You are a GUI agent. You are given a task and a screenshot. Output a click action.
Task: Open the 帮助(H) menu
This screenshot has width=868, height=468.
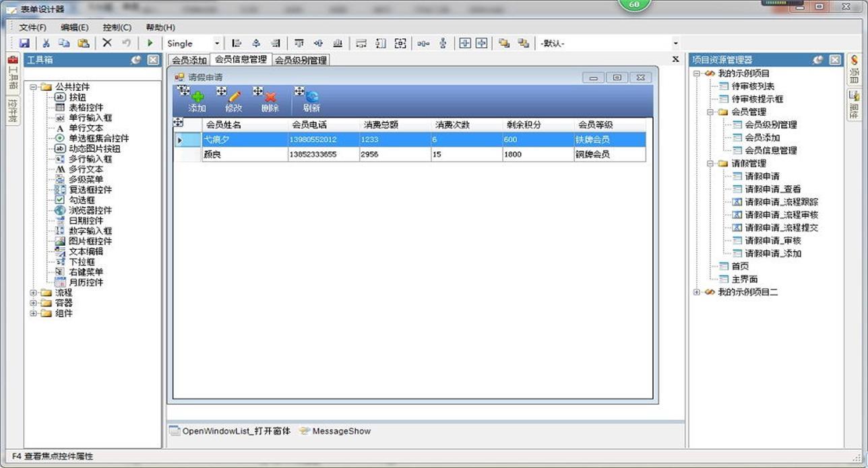pyautogui.click(x=160, y=28)
